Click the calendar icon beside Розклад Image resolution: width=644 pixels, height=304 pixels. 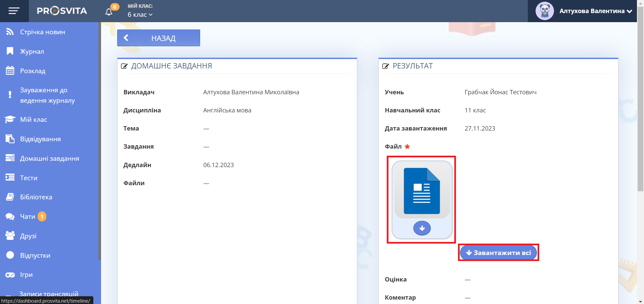pyautogui.click(x=10, y=71)
